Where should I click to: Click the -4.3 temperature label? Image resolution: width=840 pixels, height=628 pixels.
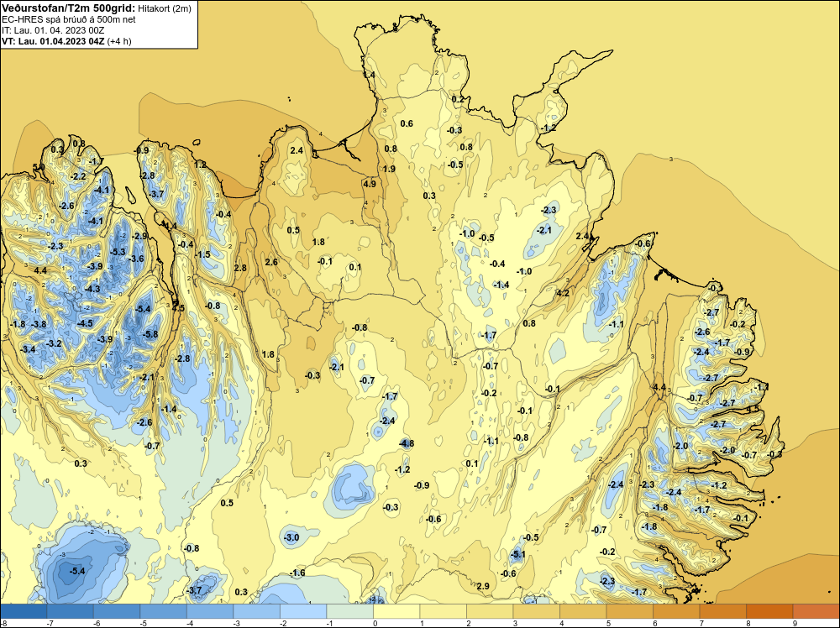92,289
